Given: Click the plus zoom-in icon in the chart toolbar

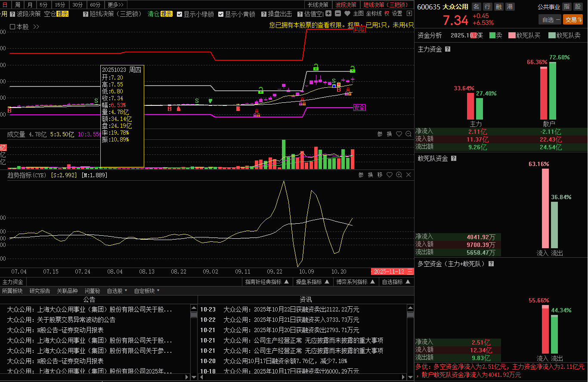Looking at the screenshot, I should (328, 13).
